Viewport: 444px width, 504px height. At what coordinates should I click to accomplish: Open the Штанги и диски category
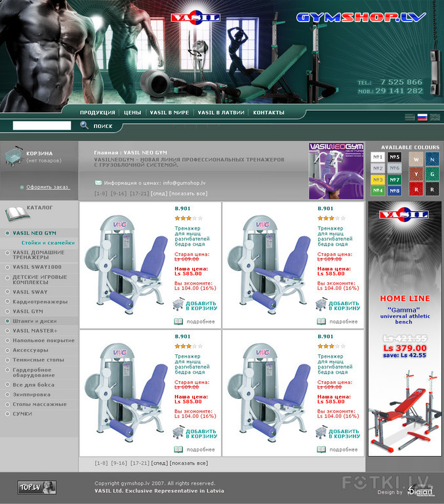pos(34,321)
